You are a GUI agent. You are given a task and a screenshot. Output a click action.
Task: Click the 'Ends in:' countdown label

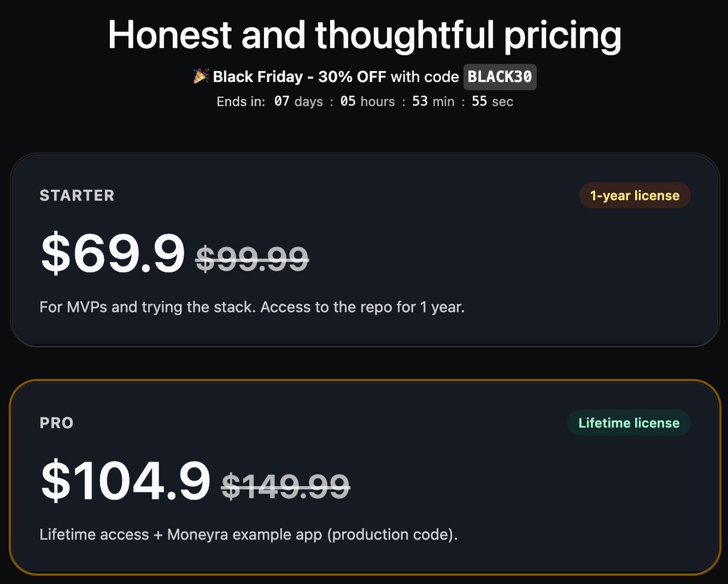[x=241, y=101]
